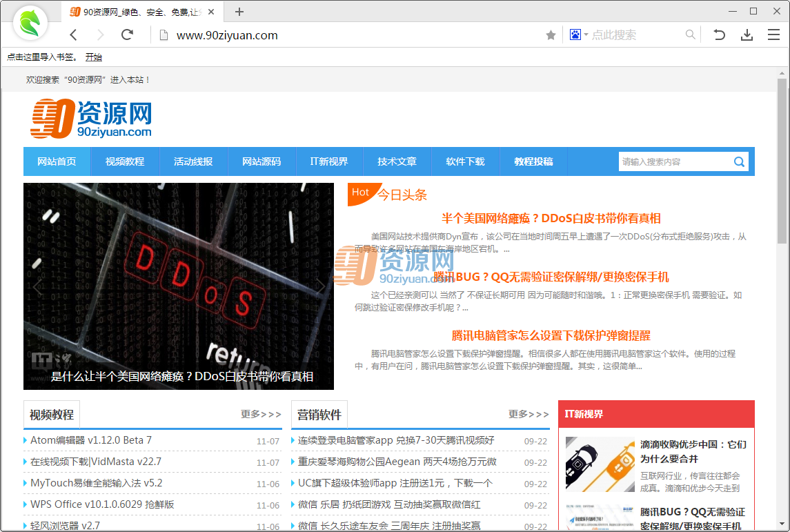Open UC旗下超级体验师app entry
This screenshot has width=790, height=532.
(x=395, y=483)
